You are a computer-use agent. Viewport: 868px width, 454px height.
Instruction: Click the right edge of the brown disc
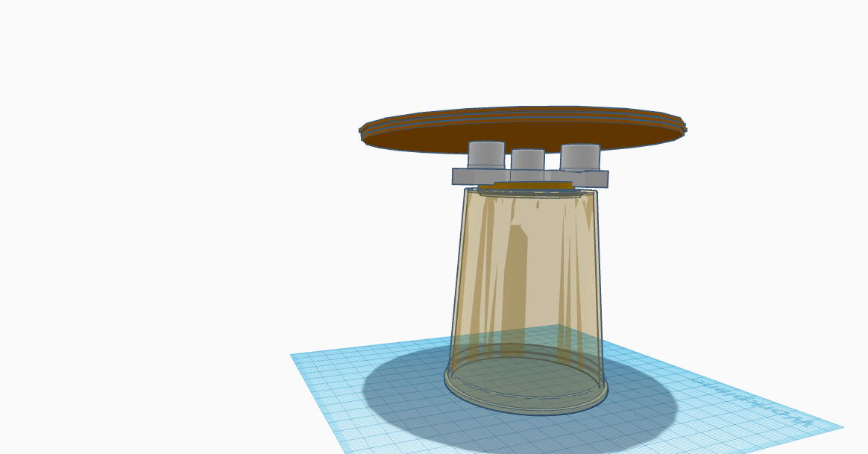682,125
